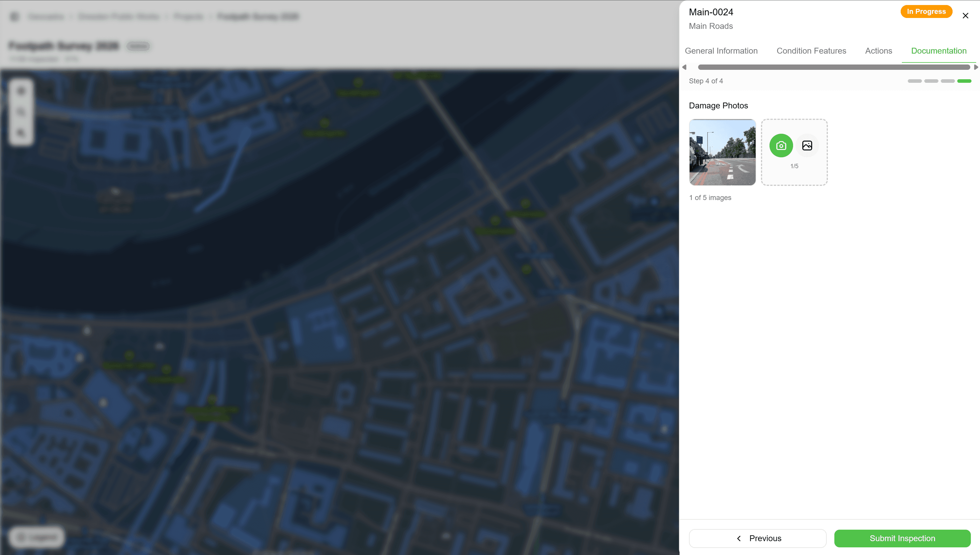Click the green fourth step segment

[964, 81]
